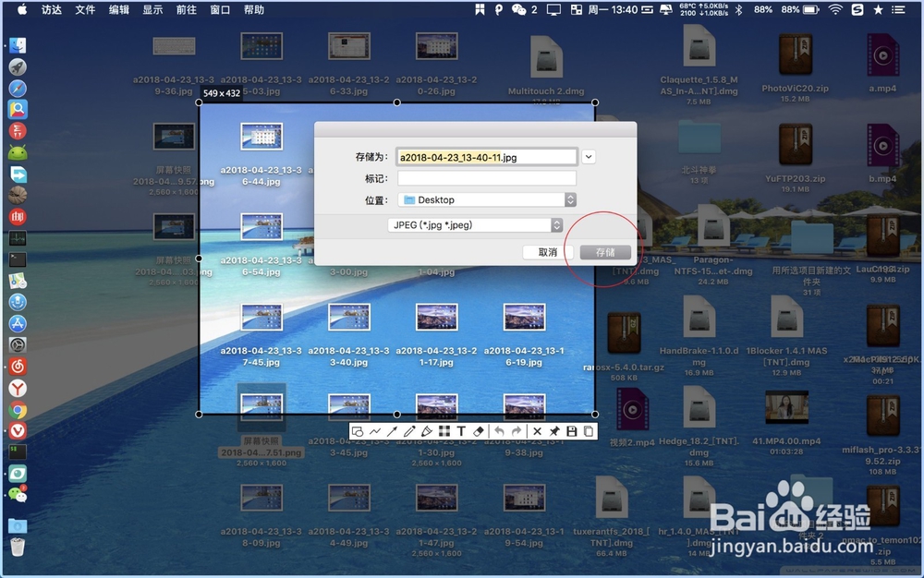Click the 取消 cancel button
Viewport: 924px width, 578px height.
[548, 251]
